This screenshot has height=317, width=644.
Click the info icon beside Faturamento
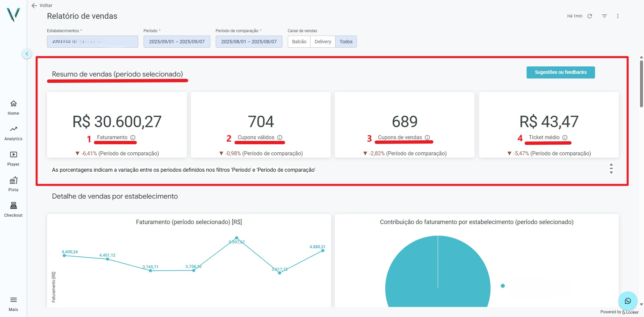click(x=133, y=138)
